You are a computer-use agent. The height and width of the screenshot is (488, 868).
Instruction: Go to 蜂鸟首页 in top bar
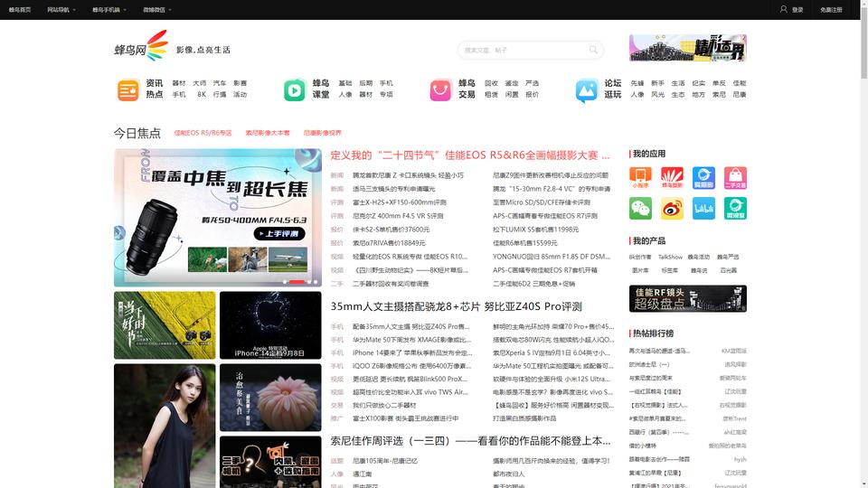20,9
